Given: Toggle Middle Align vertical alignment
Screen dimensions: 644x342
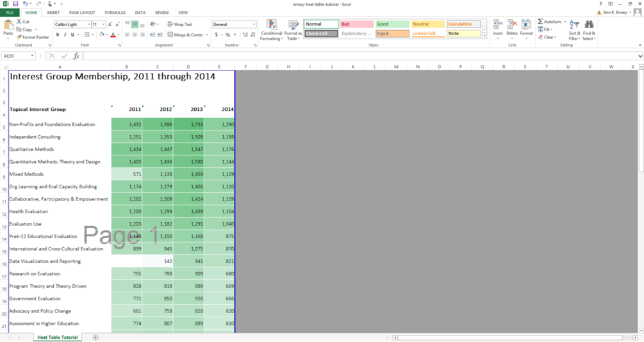Looking at the screenshot, I should (x=135, y=24).
